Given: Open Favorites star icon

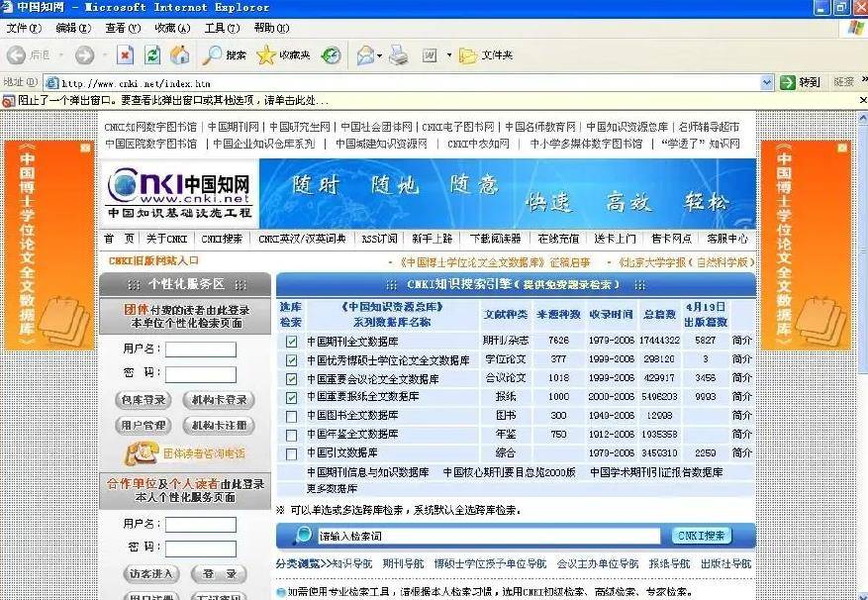Looking at the screenshot, I should tap(265, 54).
